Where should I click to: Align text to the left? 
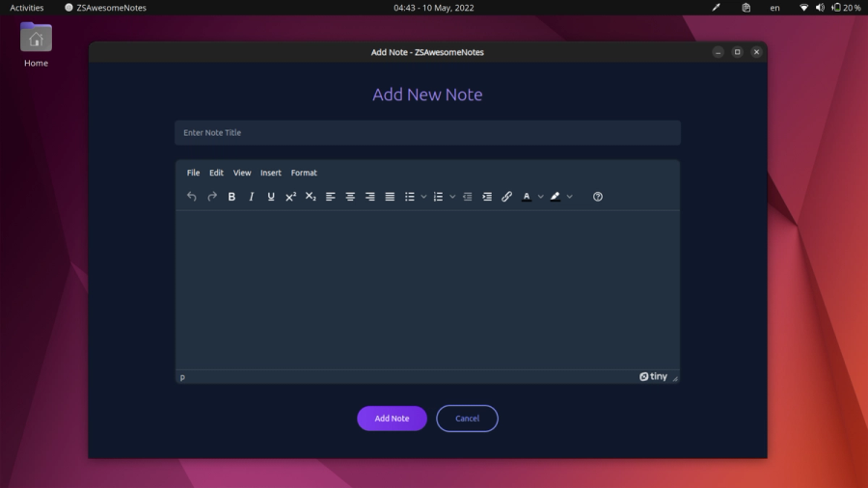[x=331, y=197]
